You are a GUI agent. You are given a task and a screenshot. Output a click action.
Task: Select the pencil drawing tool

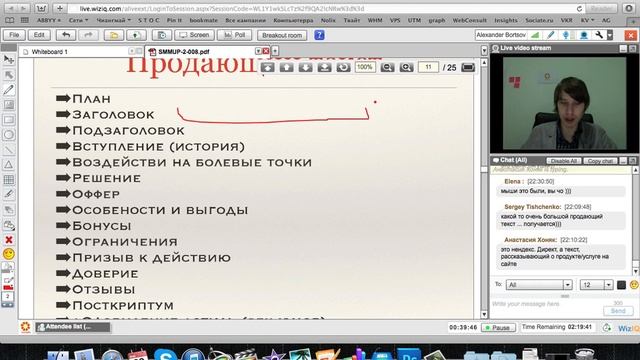tap(9, 90)
